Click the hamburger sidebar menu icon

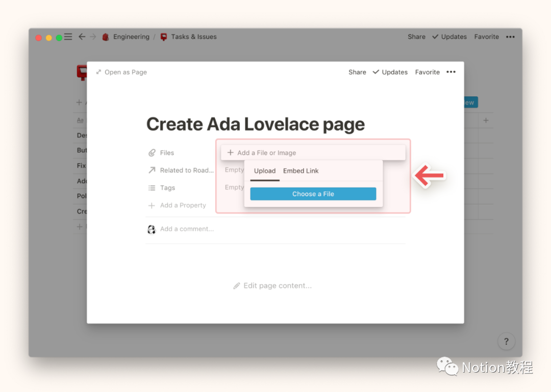(68, 37)
